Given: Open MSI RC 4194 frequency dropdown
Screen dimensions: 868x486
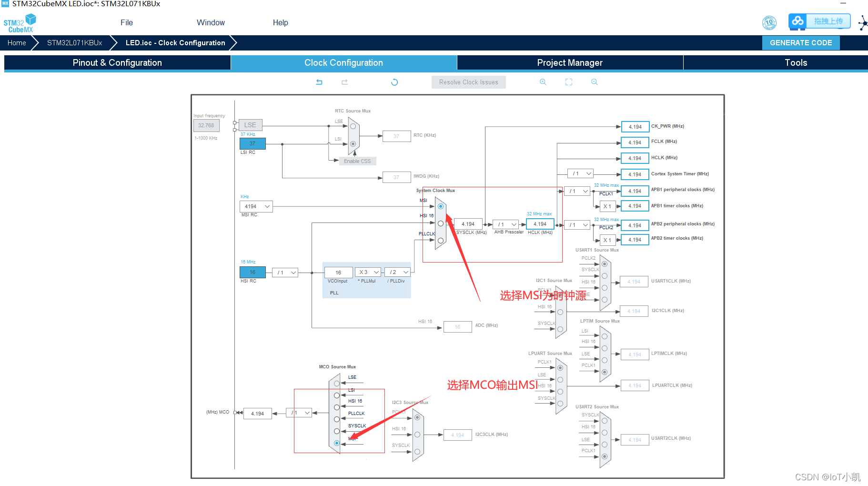Looking at the screenshot, I should [256, 206].
